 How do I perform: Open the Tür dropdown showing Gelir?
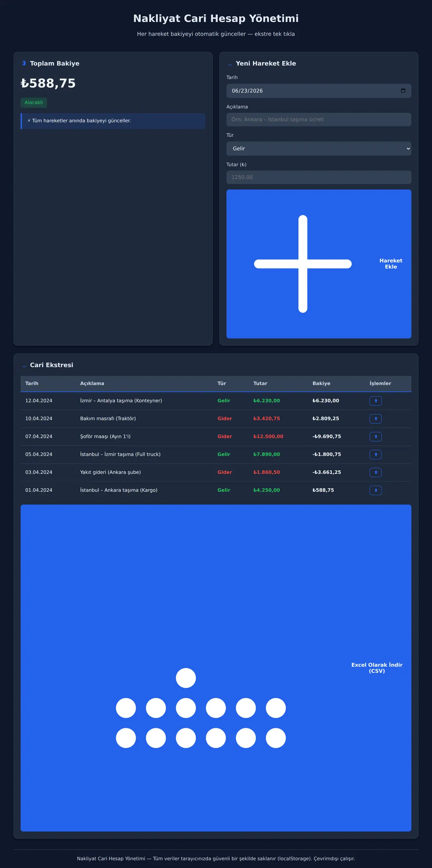(319, 148)
